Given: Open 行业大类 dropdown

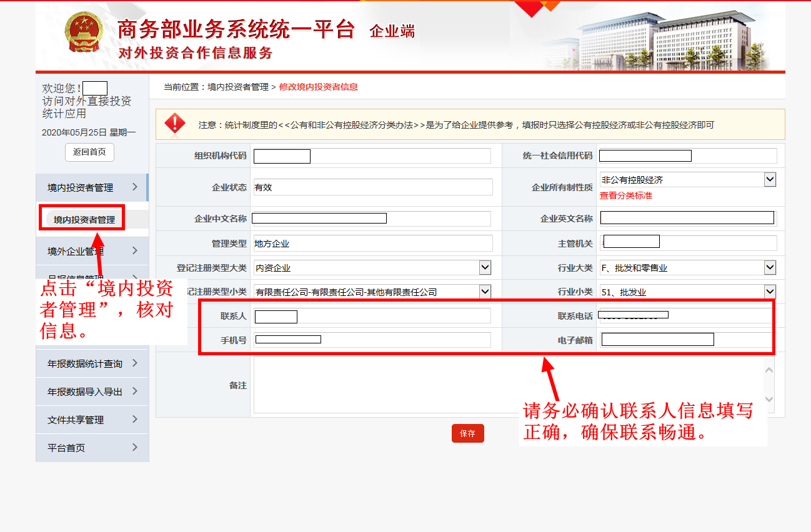Looking at the screenshot, I should point(770,267).
